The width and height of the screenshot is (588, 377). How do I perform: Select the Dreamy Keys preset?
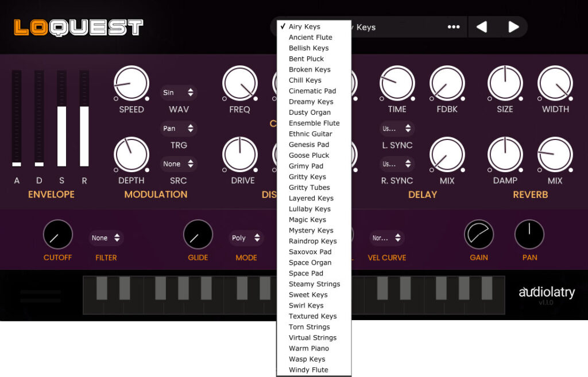pos(314,102)
